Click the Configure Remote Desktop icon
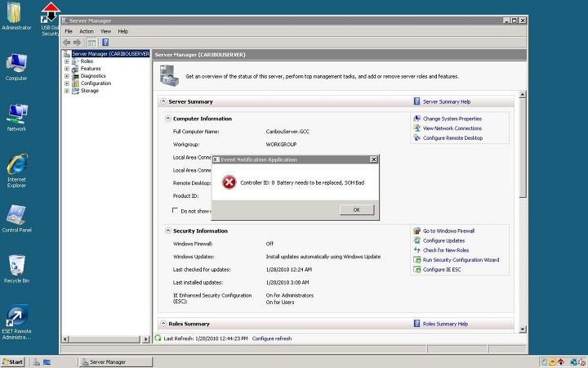The height and width of the screenshot is (368, 588). [x=416, y=138]
